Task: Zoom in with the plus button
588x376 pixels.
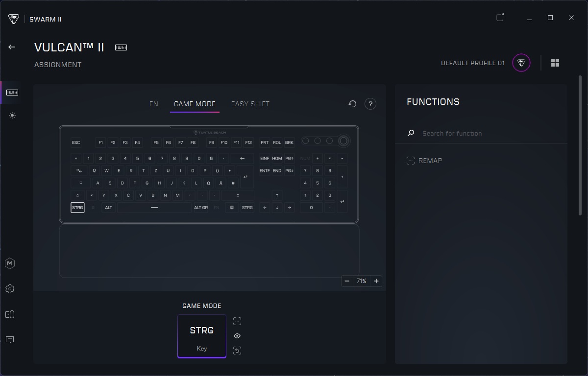Action: click(376, 281)
